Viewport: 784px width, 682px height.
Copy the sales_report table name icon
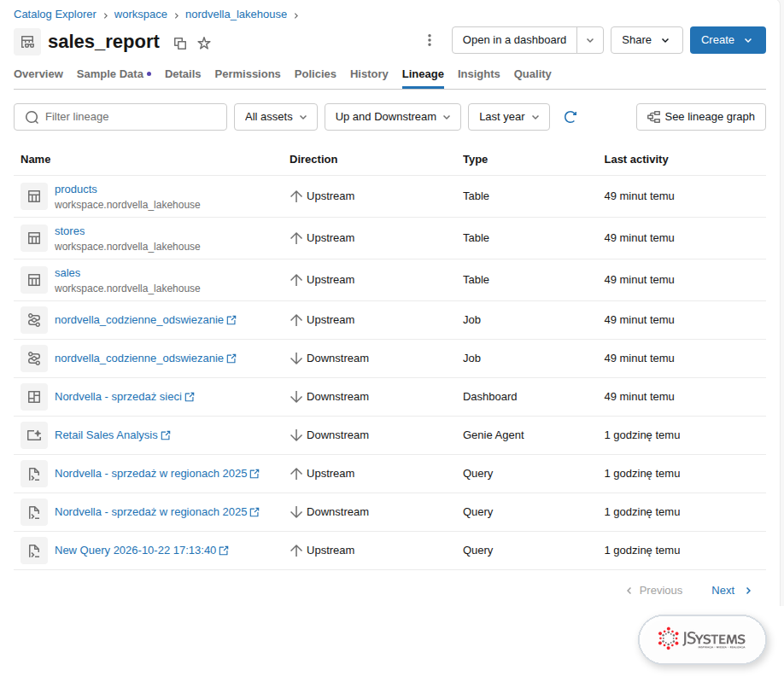(180, 44)
